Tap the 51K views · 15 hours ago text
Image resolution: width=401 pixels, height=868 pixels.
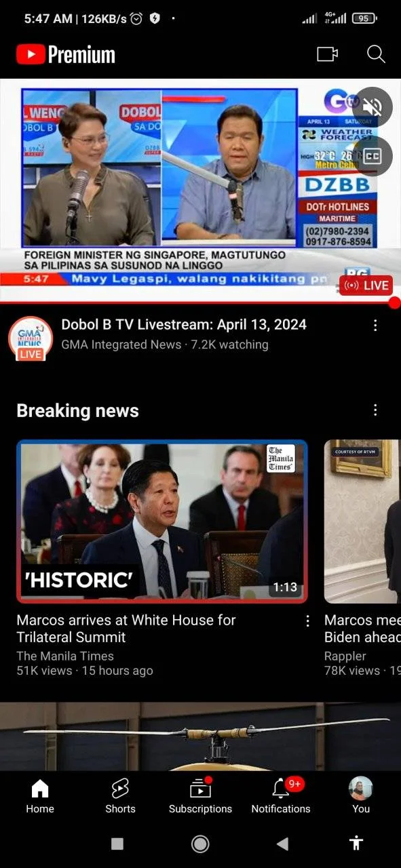coord(85,671)
